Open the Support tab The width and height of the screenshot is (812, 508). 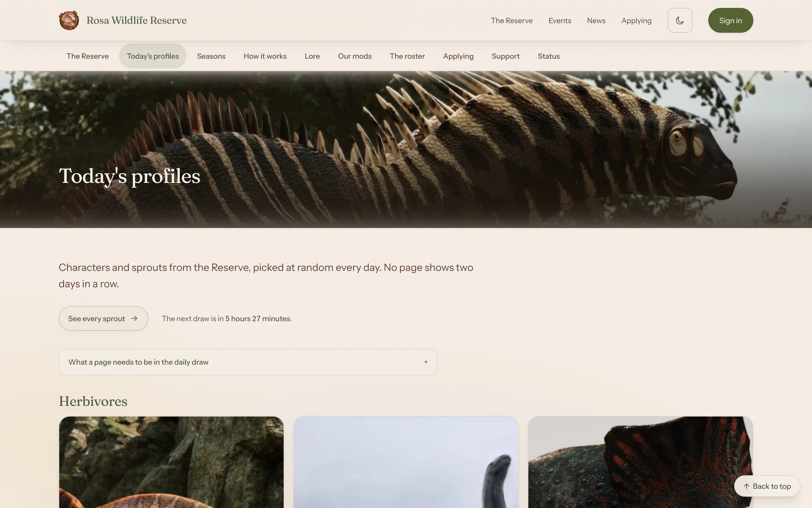505,56
